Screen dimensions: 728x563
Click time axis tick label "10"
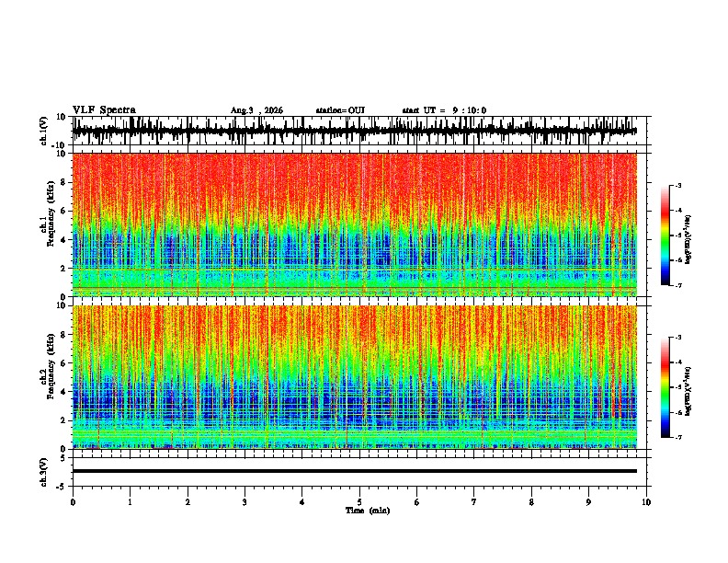[646, 502]
